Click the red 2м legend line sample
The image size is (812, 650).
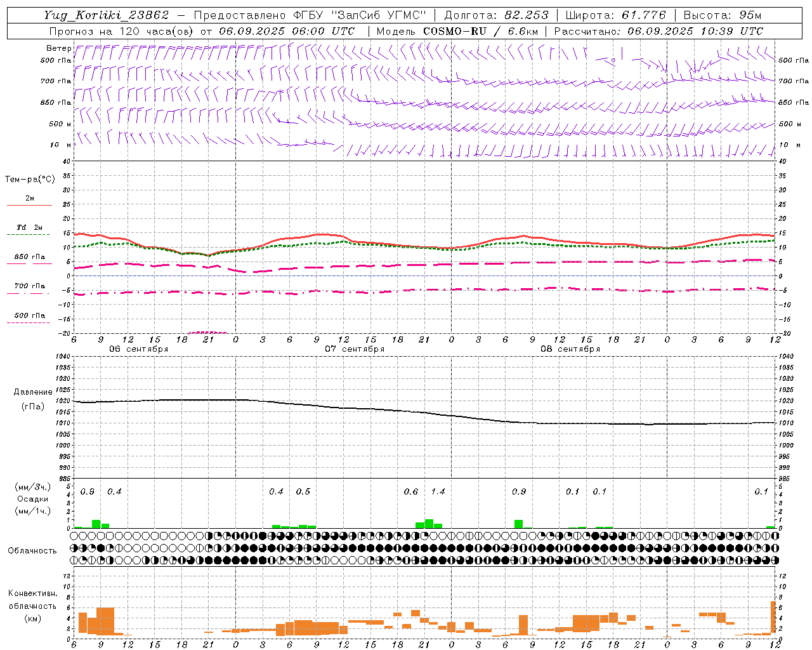(29, 206)
